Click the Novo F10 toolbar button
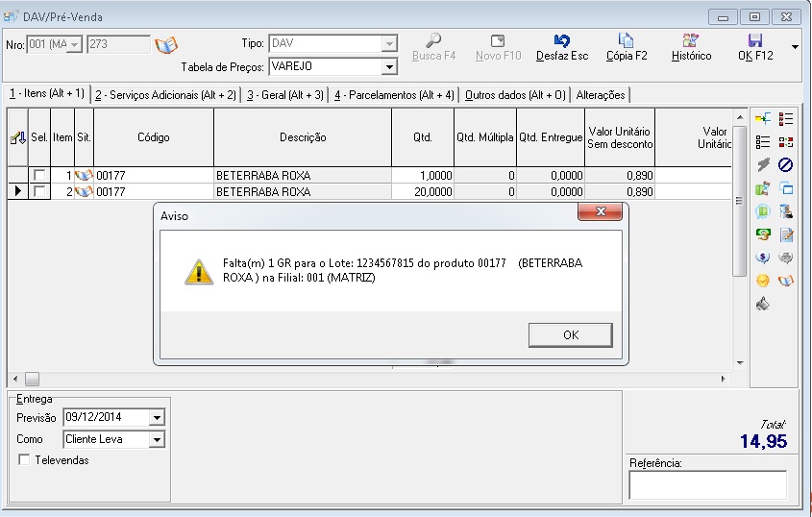Image resolution: width=812 pixels, height=517 pixels. [498, 48]
